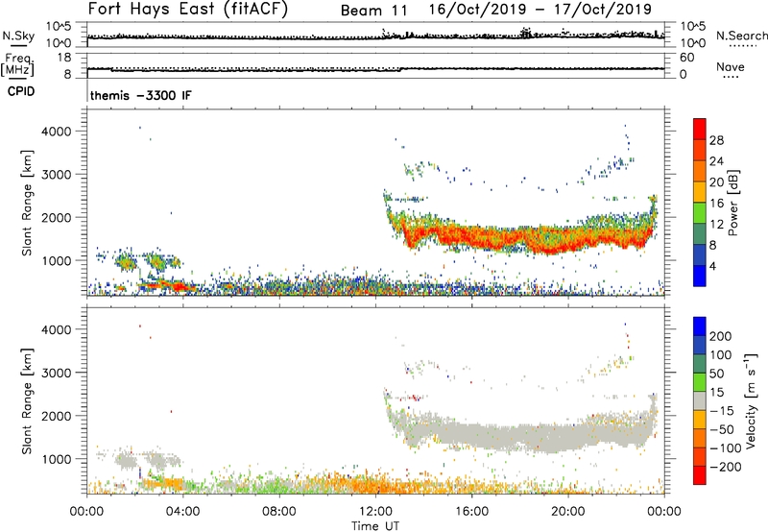Click the red top segment of Power colorbar
The image size is (768, 532).
(x=700, y=129)
